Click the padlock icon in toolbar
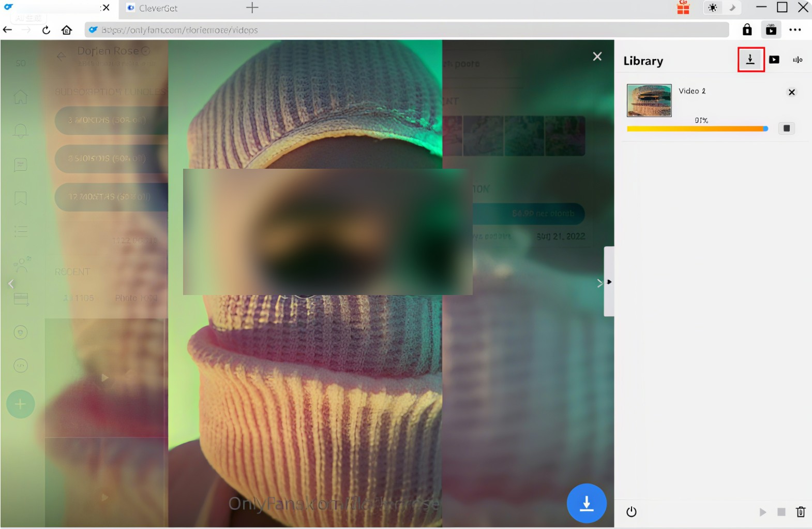Viewport: 812px width, 529px height. click(x=747, y=30)
